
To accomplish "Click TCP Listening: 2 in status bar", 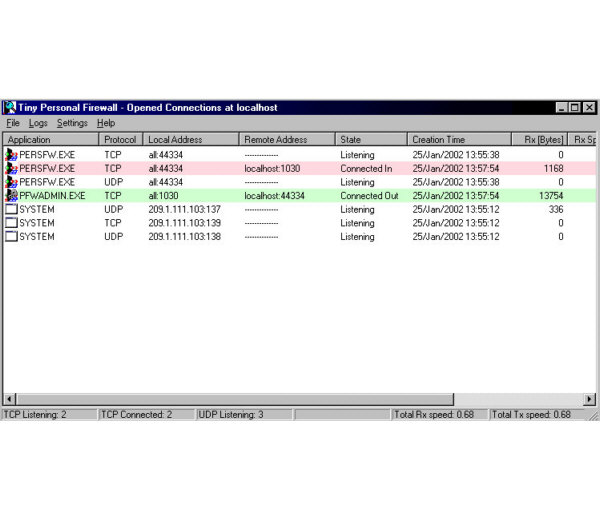I will pos(50,414).
